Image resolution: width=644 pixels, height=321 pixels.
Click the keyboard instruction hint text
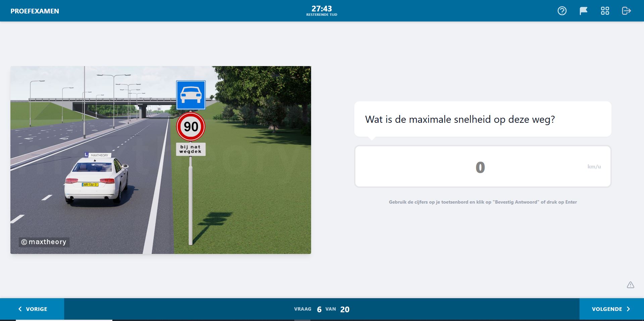pos(483,202)
